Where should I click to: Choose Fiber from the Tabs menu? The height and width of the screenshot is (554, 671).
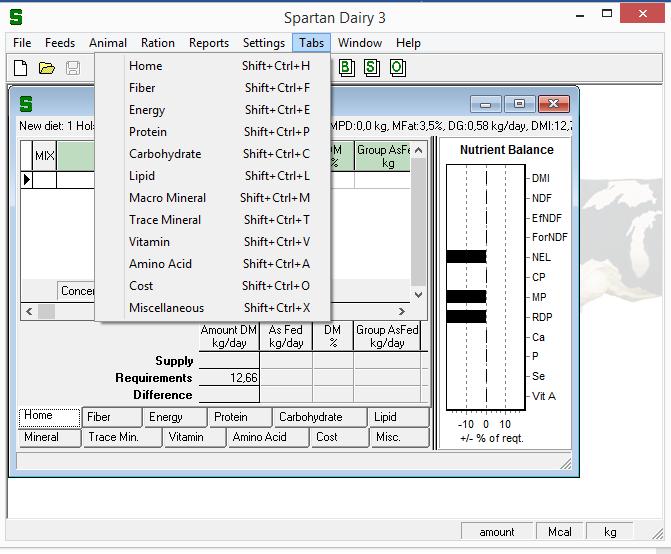[x=213, y=88]
